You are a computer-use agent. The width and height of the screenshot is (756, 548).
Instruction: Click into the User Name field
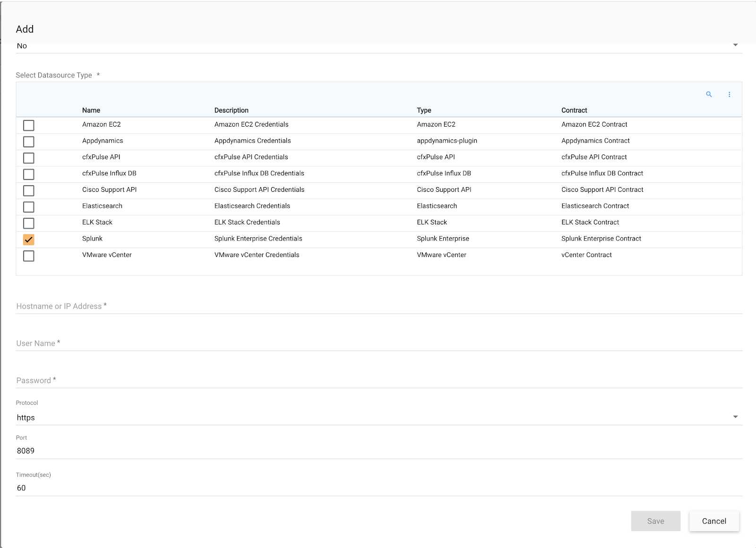[x=379, y=343]
